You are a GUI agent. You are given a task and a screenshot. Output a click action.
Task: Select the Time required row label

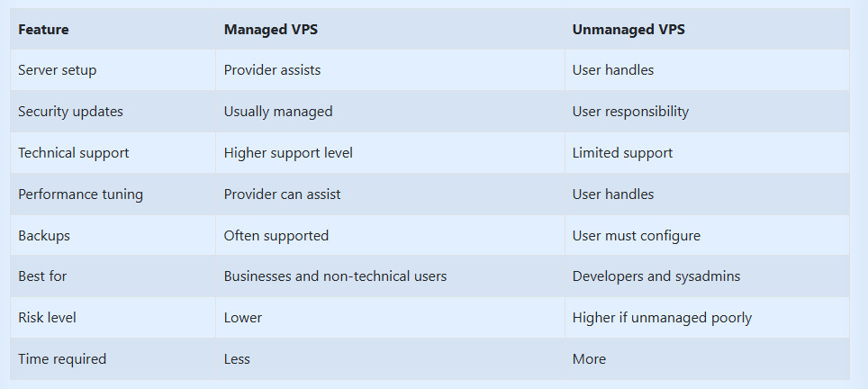click(x=62, y=359)
